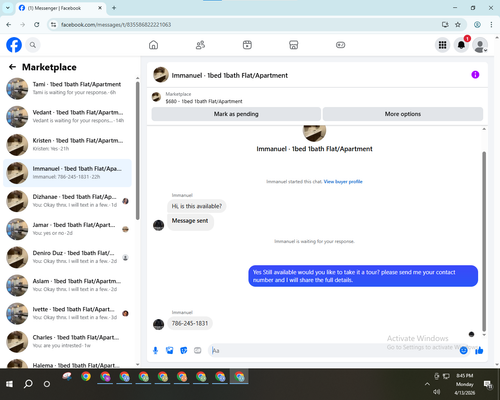Screen dimensions: 500x400
Task: Go to Facebook Home icon
Action: tap(153, 45)
